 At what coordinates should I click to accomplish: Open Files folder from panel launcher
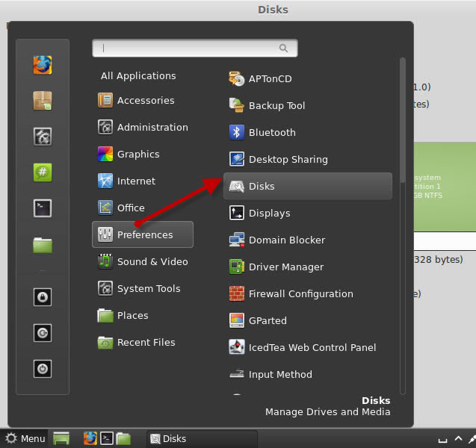click(x=123, y=438)
